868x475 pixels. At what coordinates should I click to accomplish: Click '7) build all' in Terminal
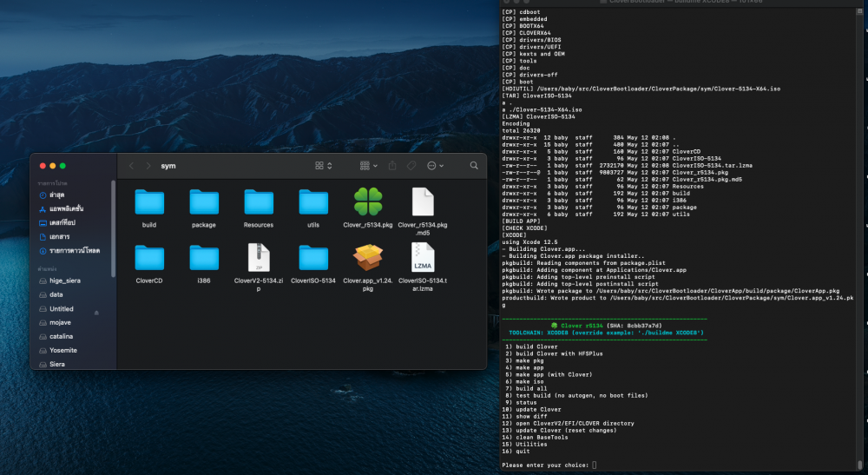tap(526, 389)
